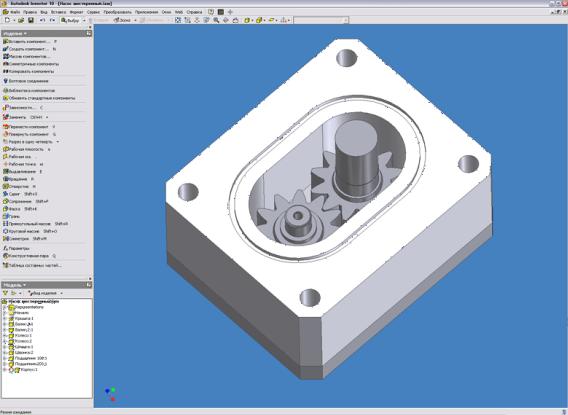Click the Таблица составных частей command
Image resolution: width=568 pixels, height=415 pixels.
coord(32,265)
